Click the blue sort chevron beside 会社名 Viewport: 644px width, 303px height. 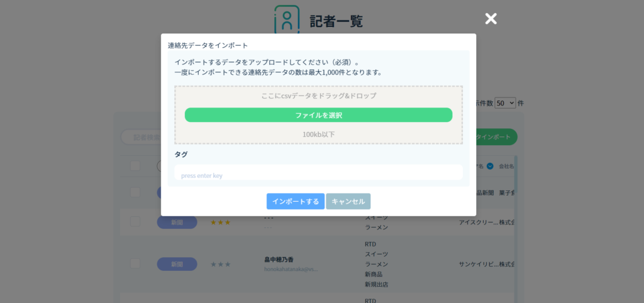tap(490, 167)
